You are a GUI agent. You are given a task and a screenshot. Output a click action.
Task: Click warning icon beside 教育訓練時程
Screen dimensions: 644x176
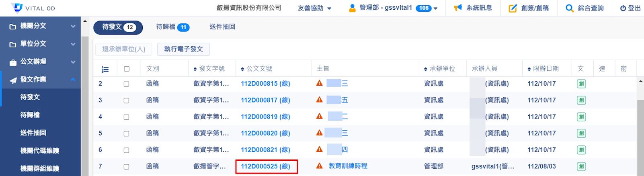(320, 166)
